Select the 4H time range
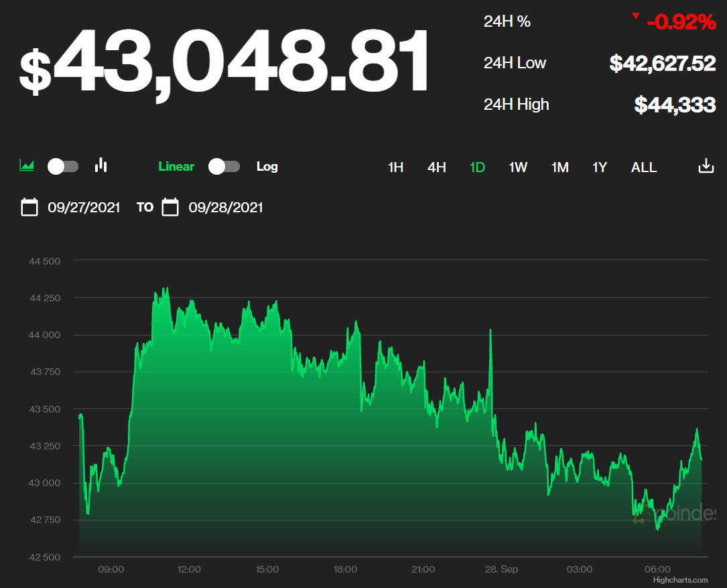This screenshot has height=588, width=727. (x=437, y=167)
